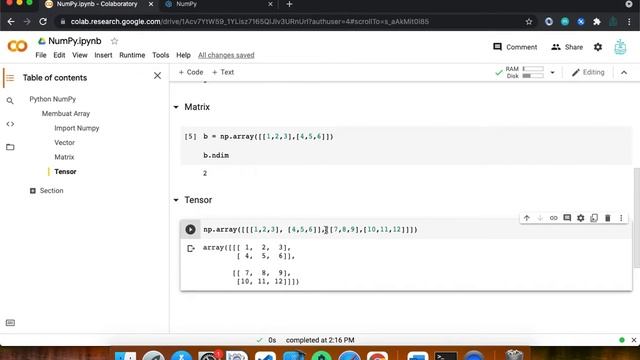Click the All changes saved link
The width and height of the screenshot is (640, 360).
(x=226, y=55)
